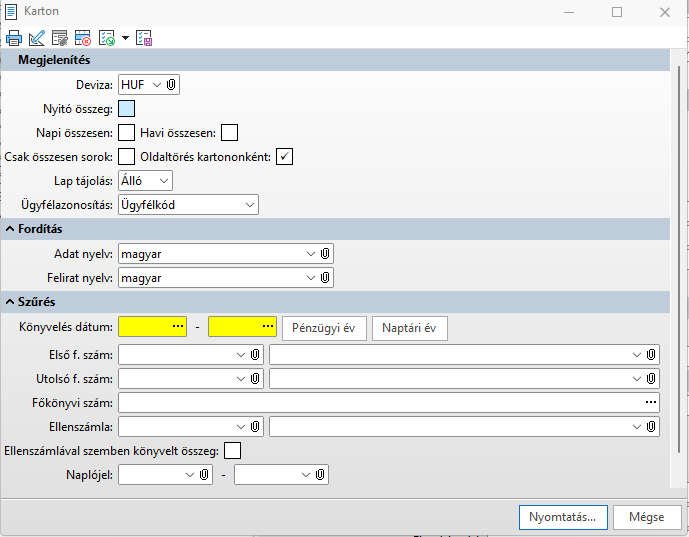Open the Deviza HUF dropdown
Viewport: 689px width, 537px height.
click(x=157, y=84)
